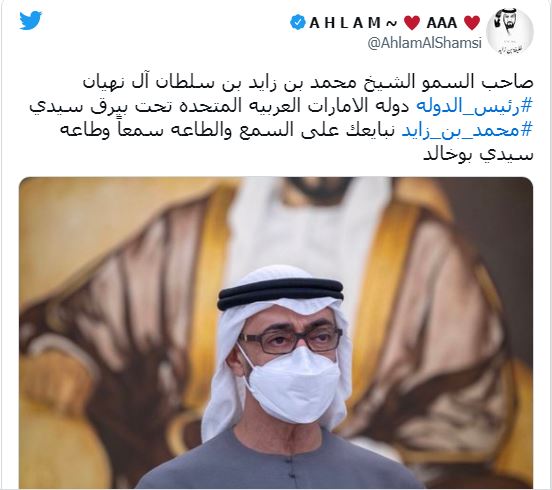Click the red heart after the tilde
Screen dimensions: 552x490
(x=412, y=23)
